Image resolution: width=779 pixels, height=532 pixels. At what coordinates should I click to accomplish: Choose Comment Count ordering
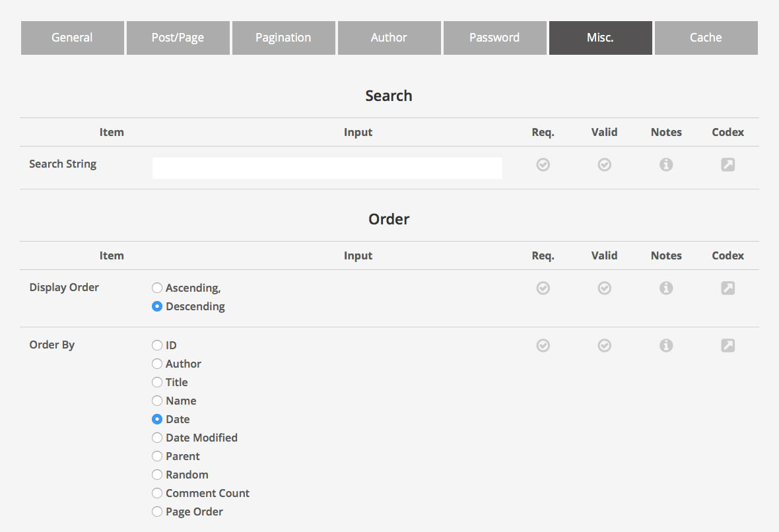pos(157,493)
